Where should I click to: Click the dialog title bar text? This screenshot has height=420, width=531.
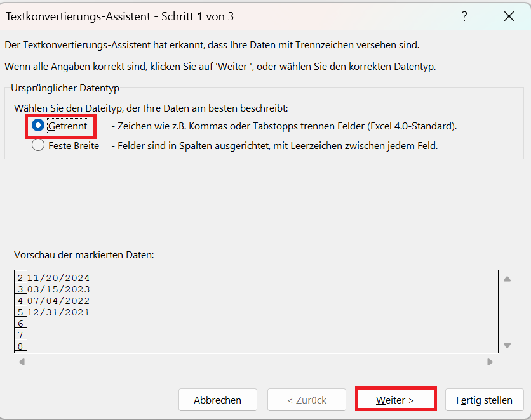[x=120, y=16]
